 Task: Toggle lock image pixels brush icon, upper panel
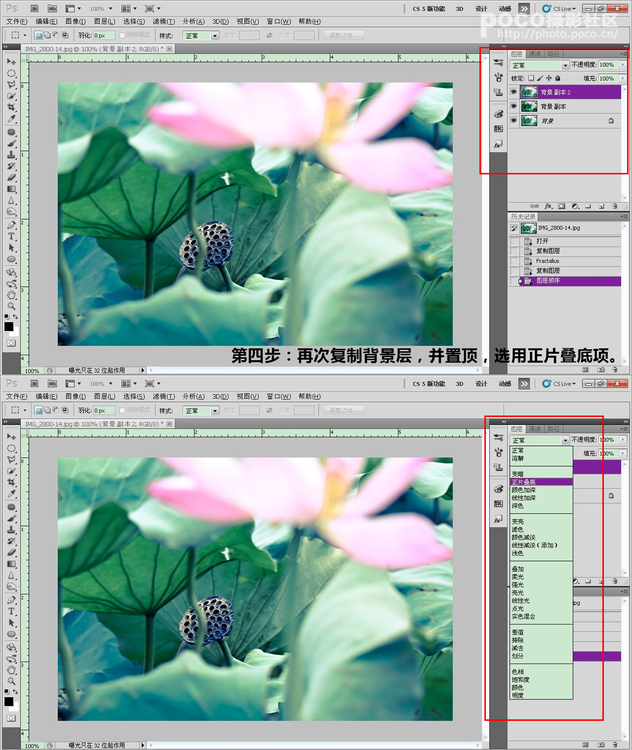[x=540, y=78]
